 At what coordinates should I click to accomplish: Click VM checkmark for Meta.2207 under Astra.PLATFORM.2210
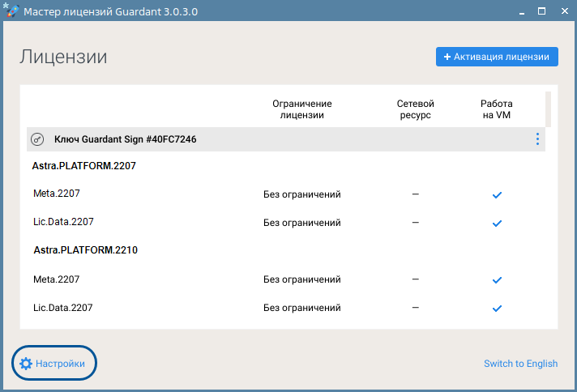click(497, 280)
